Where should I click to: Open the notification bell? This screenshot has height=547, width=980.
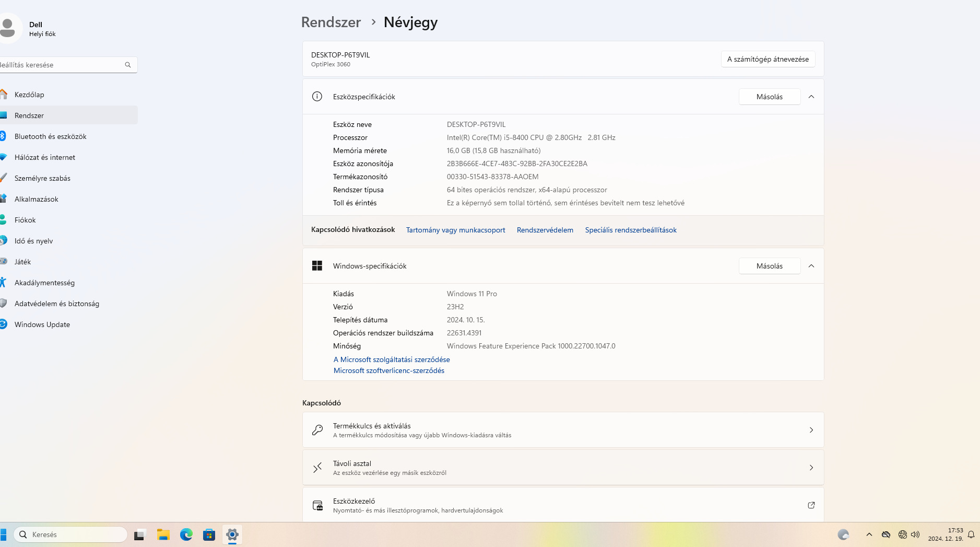pyautogui.click(x=971, y=534)
